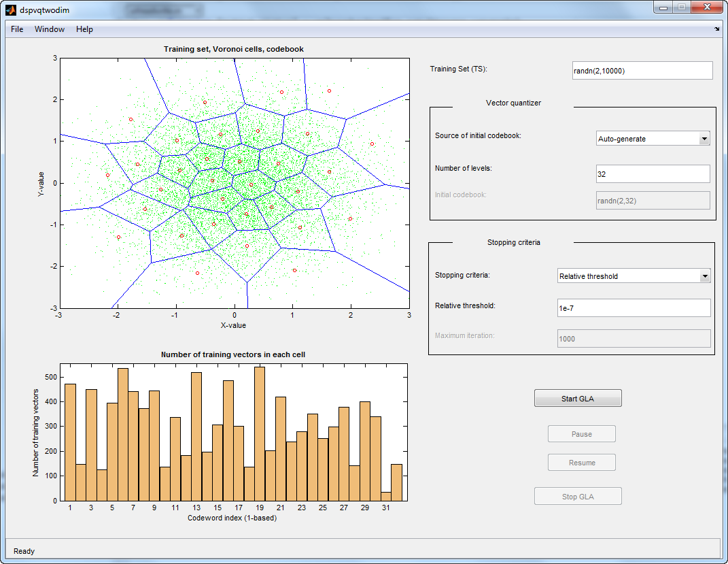
Task: Click the Number of levels field
Action: point(653,174)
